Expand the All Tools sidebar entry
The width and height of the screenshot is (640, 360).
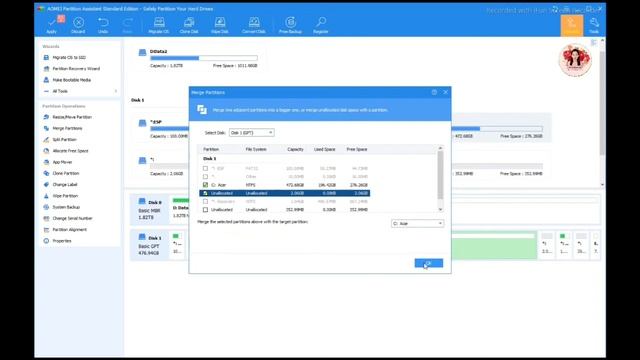tap(80, 91)
